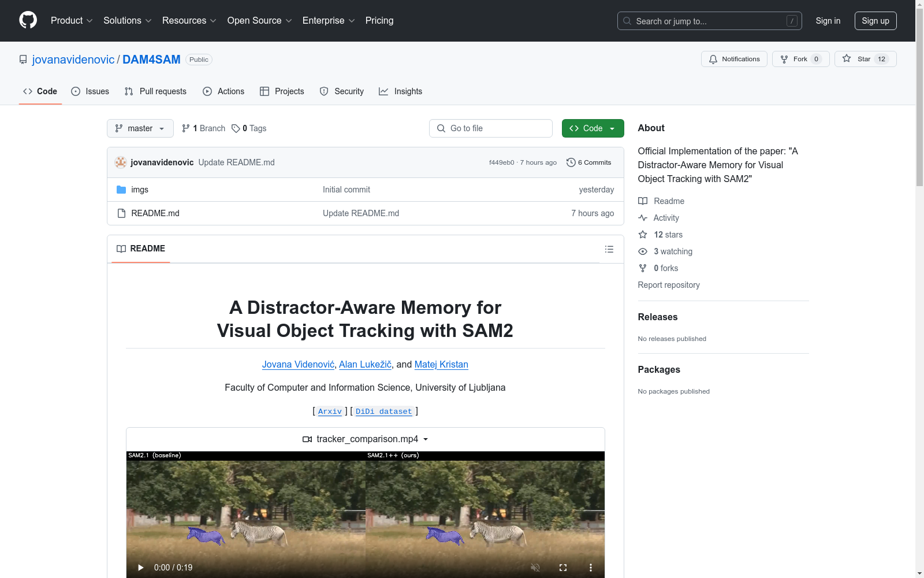924x578 pixels.
Task: Open the green Code dropdown button
Action: [593, 128]
